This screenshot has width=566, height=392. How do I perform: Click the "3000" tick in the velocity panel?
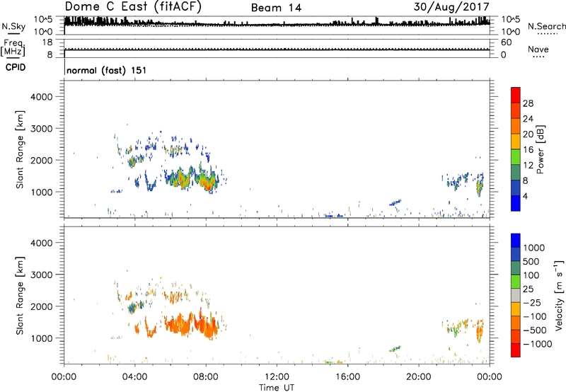coord(42,275)
